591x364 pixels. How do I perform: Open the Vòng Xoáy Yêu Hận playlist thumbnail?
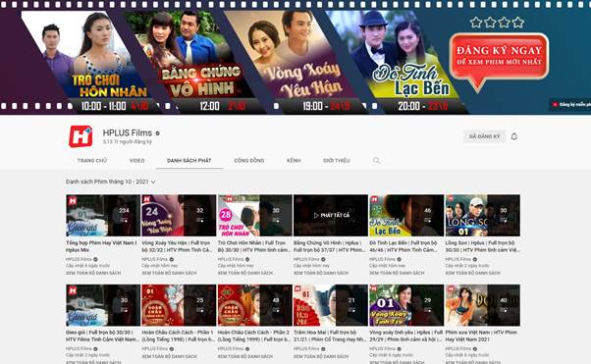pyautogui.click(x=179, y=216)
